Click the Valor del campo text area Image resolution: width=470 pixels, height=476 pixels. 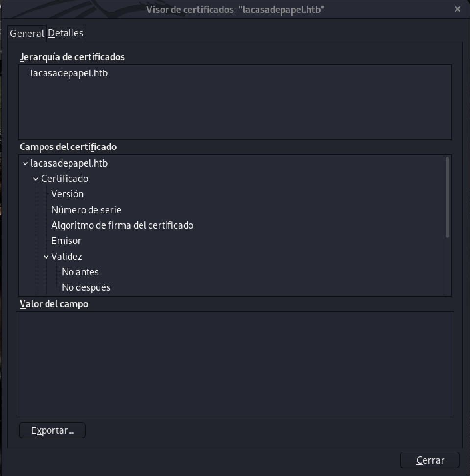235,362
